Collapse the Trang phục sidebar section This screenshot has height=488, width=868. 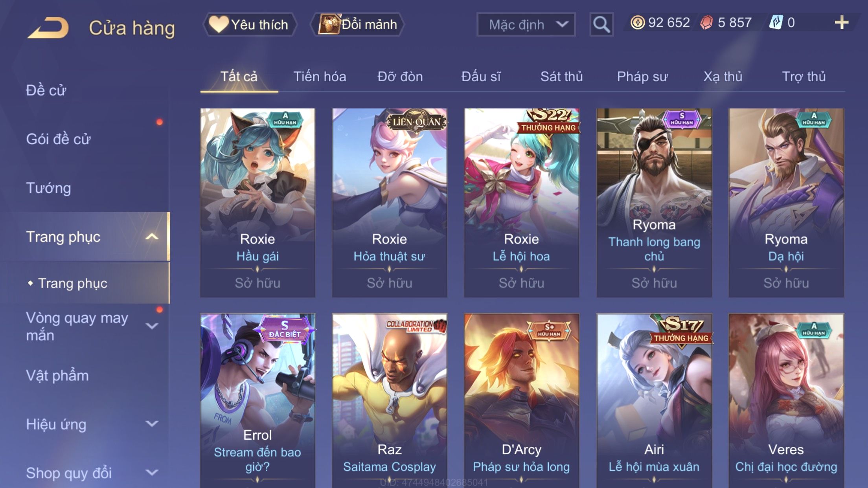tap(152, 237)
